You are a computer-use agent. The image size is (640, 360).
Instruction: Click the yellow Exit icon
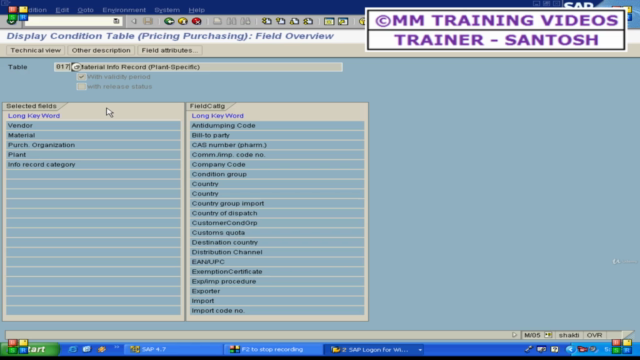(x=183, y=21)
